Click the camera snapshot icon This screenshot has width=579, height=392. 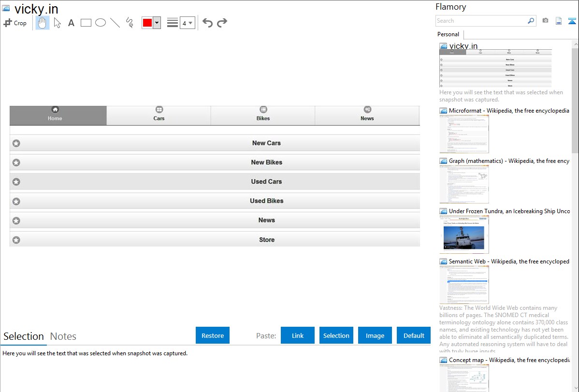(x=545, y=21)
